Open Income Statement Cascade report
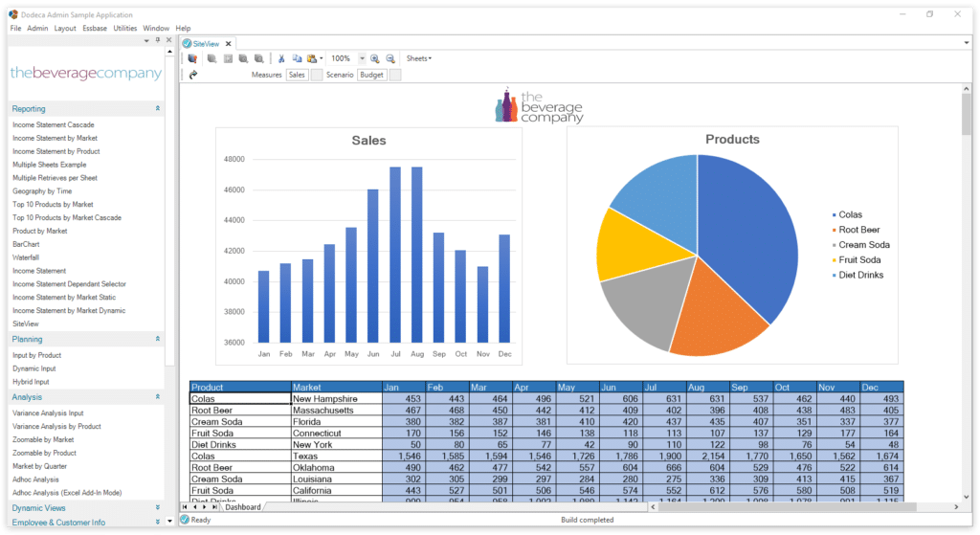Viewport: 980px width, 535px height. pos(54,125)
